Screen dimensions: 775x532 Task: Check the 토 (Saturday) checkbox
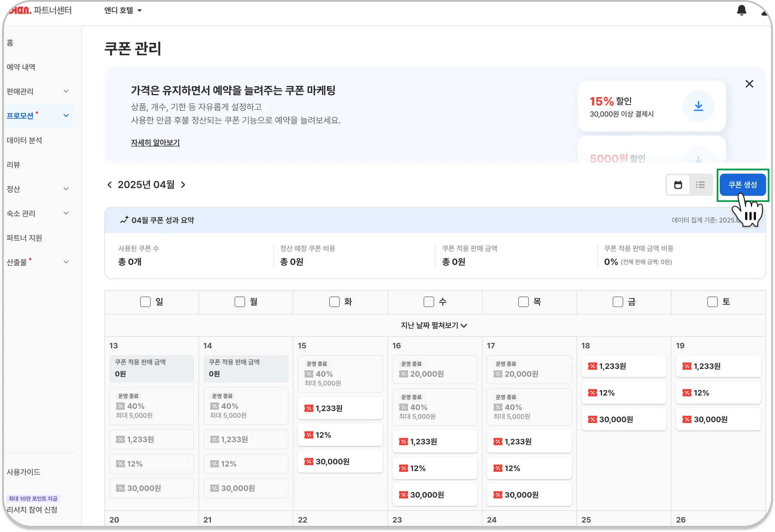[x=712, y=302]
